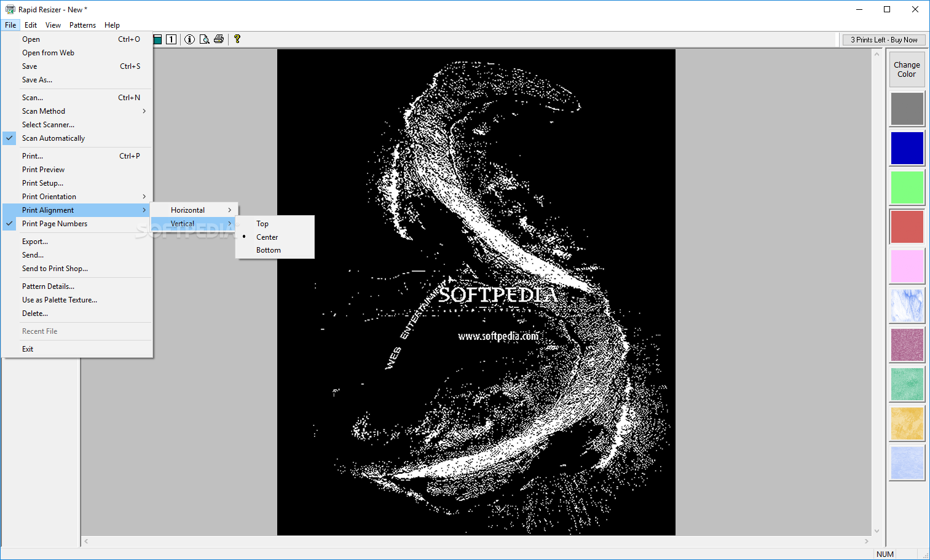
Task: Expand the Scan Method submenu
Action: [x=77, y=111]
